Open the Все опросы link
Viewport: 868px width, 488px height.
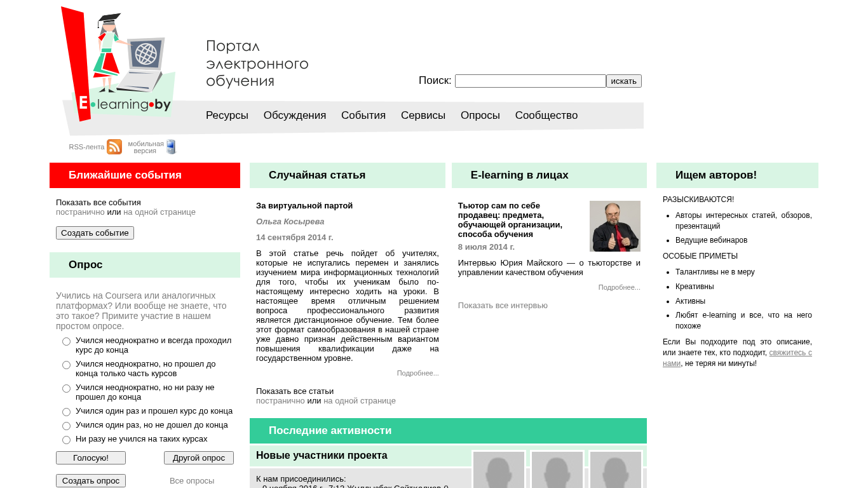(x=192, y=481)
